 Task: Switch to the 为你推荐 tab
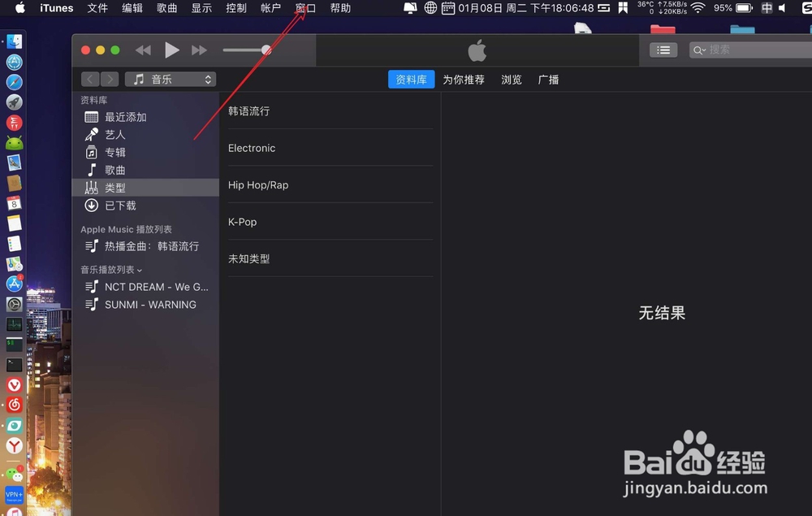(464, 80)
